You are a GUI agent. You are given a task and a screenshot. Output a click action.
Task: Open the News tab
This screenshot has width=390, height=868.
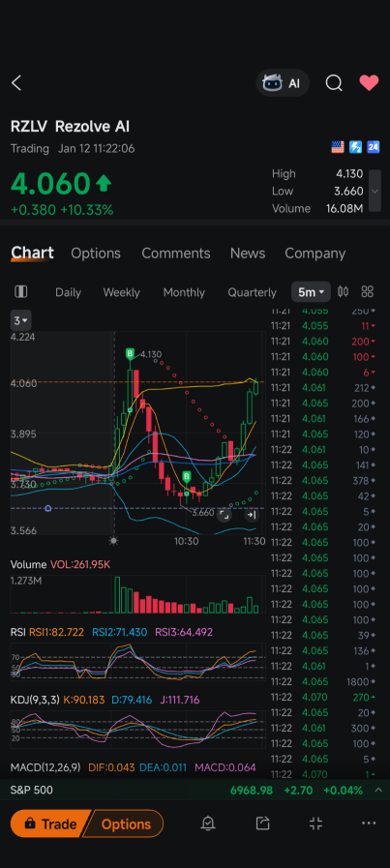click(x=248, y=254)
